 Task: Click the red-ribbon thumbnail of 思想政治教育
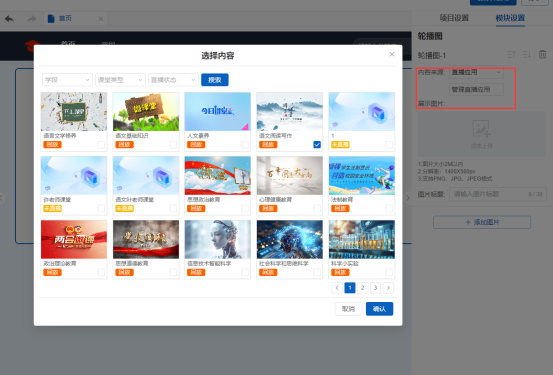click(218, 176)
